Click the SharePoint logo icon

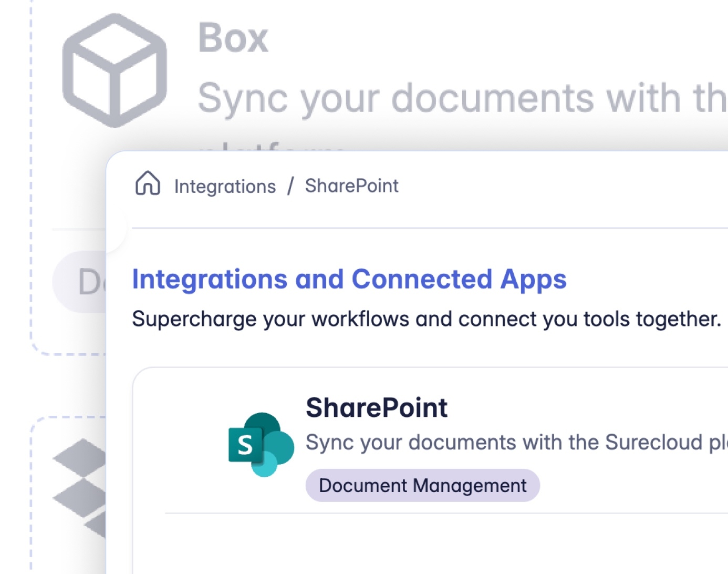261,444
